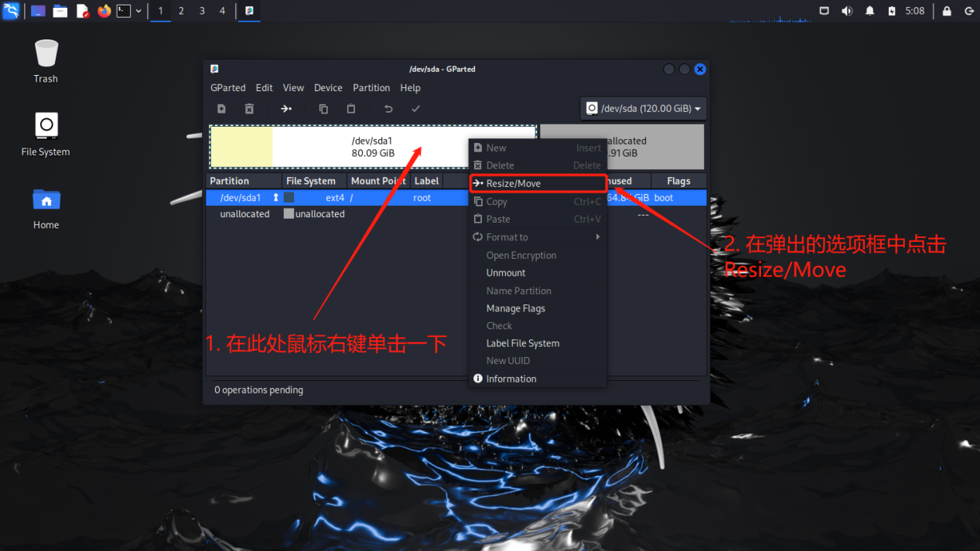Switch to workspace 1

(x=161, y=11)
